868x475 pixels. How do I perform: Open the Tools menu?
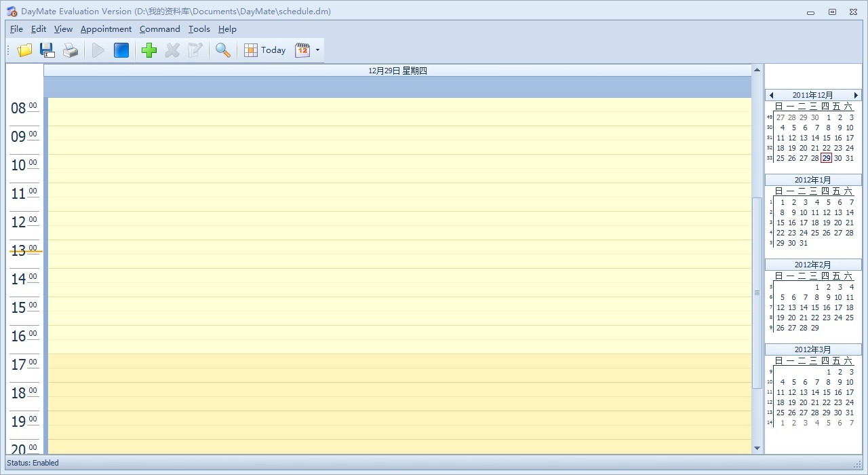click(199, 29)
